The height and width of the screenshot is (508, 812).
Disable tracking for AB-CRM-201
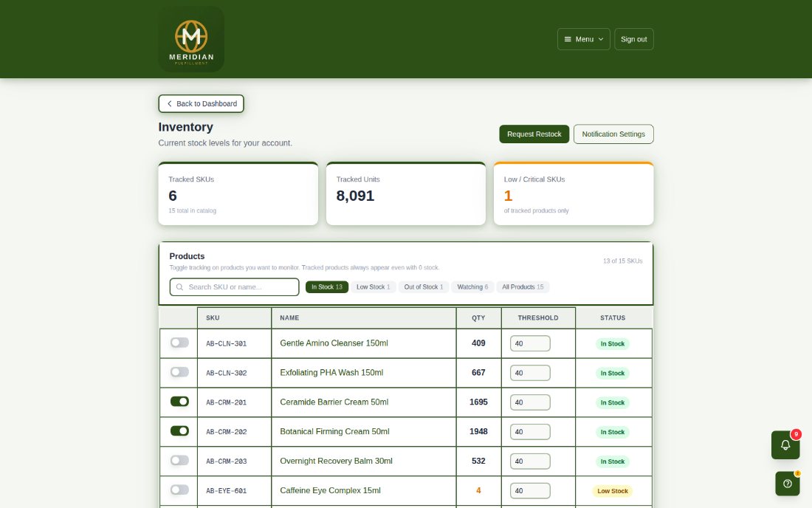click(179, 402)
